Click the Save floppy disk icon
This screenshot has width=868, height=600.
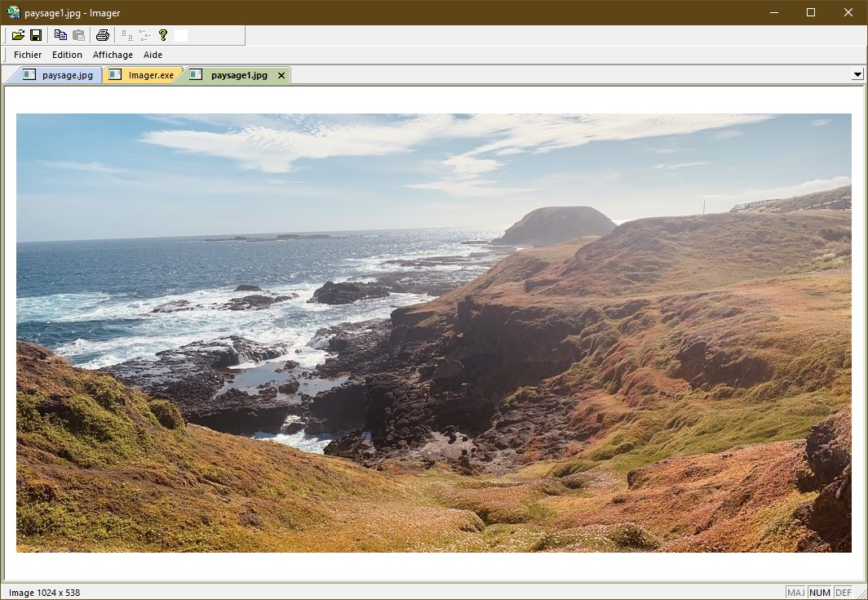pyautogui.click(x=36, y=35)
